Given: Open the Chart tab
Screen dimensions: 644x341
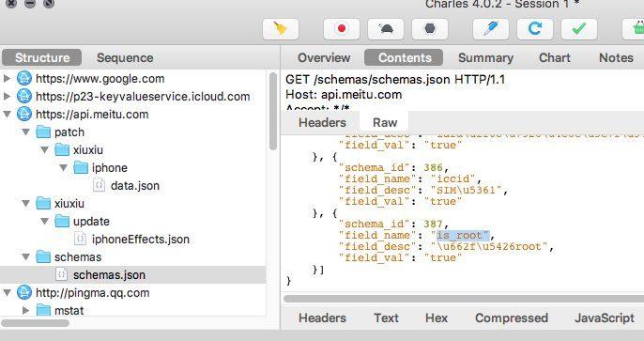Looking at the screenshot, I should pos(555,58).
